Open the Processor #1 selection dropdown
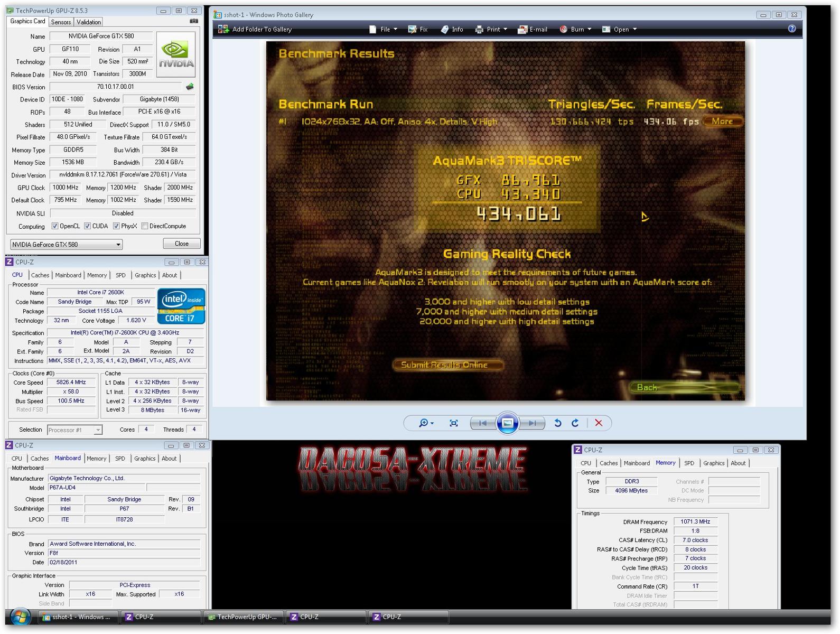 [74, 430]
